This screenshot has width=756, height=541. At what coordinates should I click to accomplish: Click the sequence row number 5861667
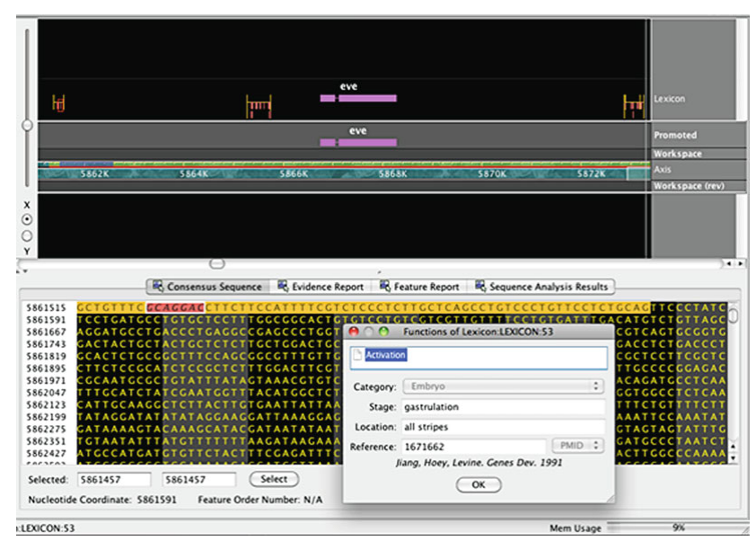coord(46,332)
